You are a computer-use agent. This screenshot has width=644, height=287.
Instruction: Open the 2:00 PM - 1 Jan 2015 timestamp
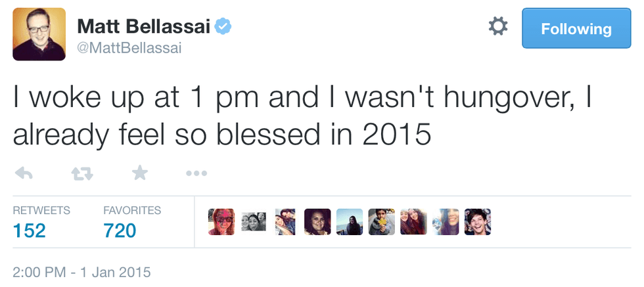tap(82, 271)
